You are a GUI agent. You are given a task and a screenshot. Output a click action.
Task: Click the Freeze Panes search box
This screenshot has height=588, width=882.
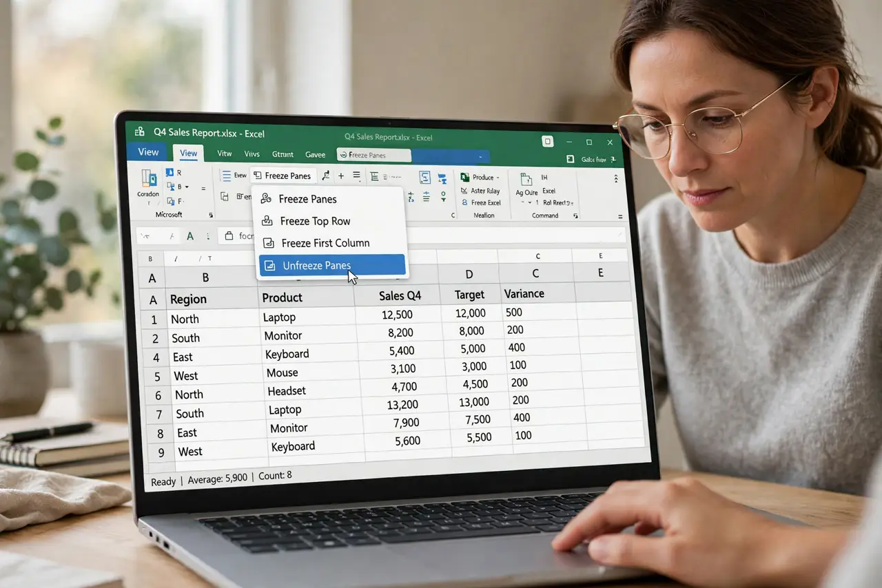374,156
